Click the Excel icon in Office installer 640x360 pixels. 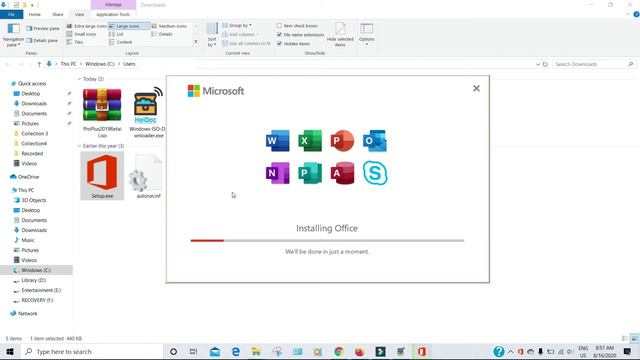coord(310,141)
